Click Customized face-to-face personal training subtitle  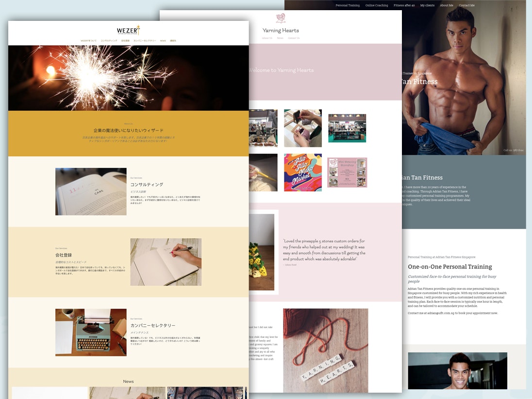coord(452,279)
